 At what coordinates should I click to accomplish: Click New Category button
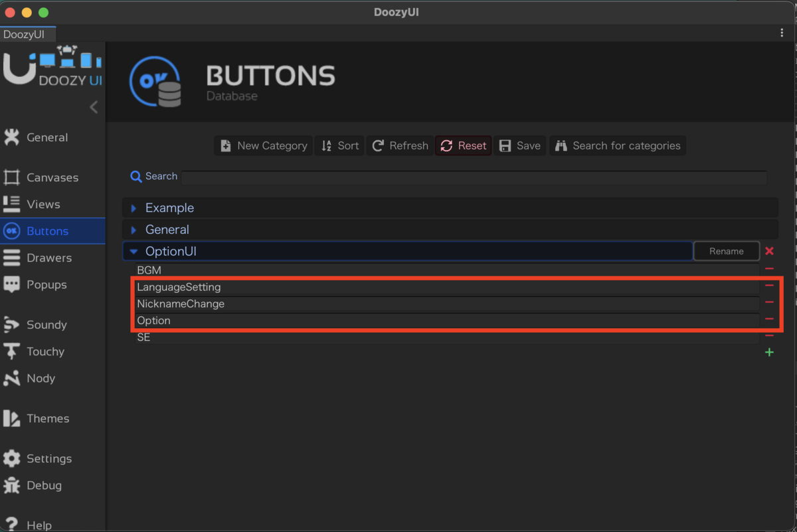264,145
